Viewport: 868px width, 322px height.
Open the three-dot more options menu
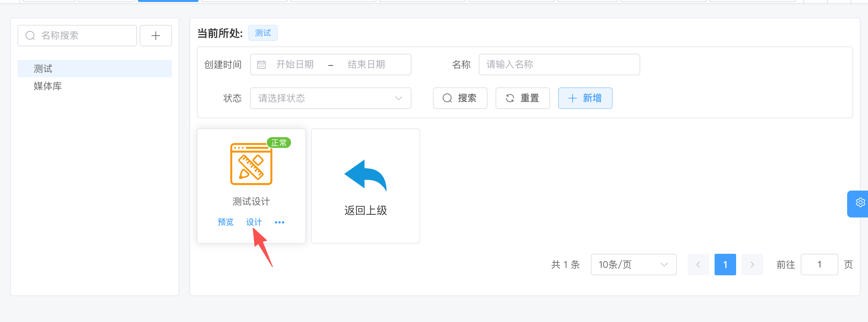[x=279, y=223]
